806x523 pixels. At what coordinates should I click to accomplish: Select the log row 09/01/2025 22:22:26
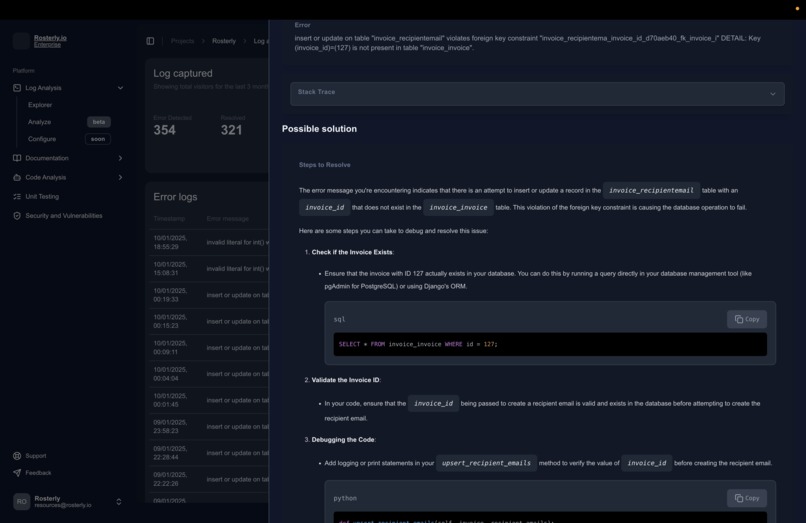tap(209, 479)
